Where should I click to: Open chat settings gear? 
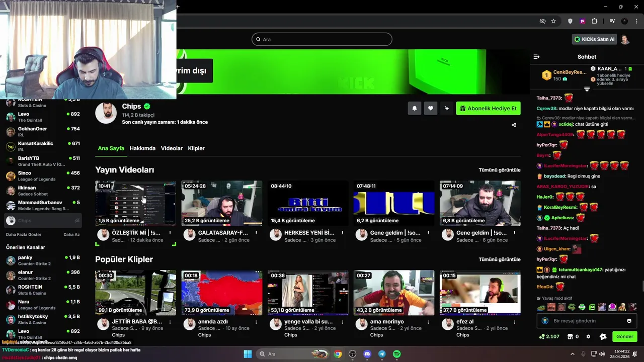click(x=588, y=336)
